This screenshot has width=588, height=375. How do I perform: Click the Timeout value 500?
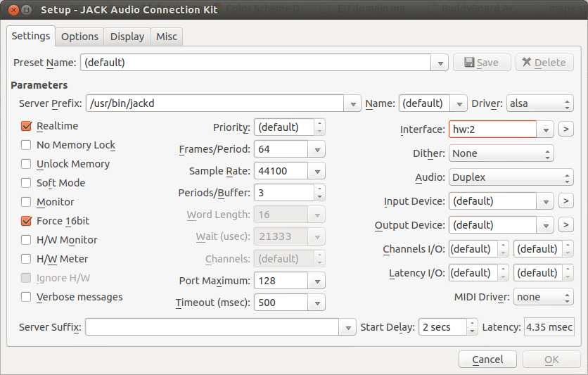point(281,303)
